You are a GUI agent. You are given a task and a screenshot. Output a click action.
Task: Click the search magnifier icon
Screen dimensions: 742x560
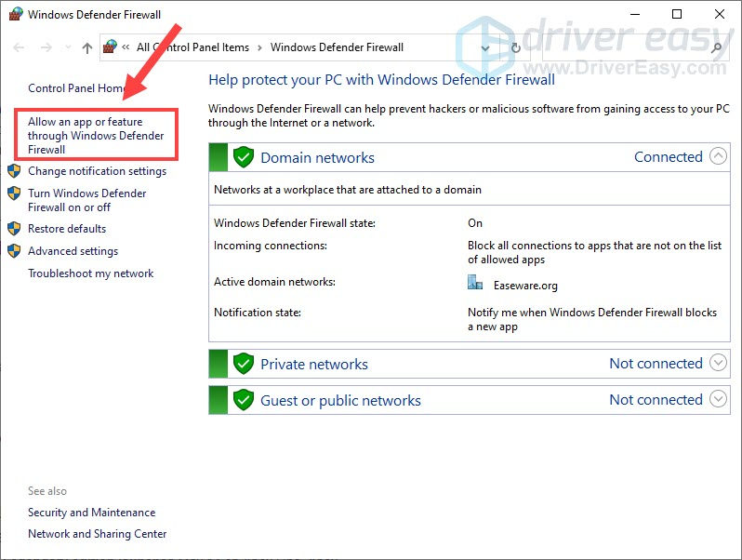[x=717, y=47]
